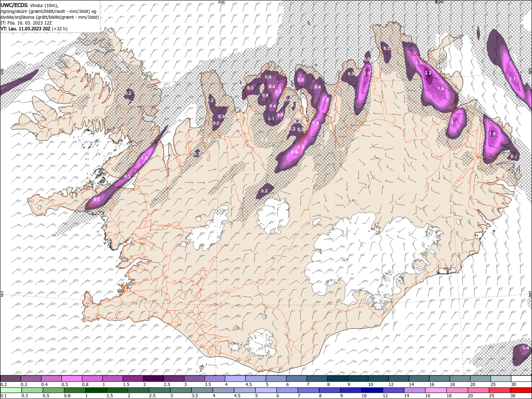Click the '0.8' snowfall value label
532x399 pixels.
pos(315,123)
